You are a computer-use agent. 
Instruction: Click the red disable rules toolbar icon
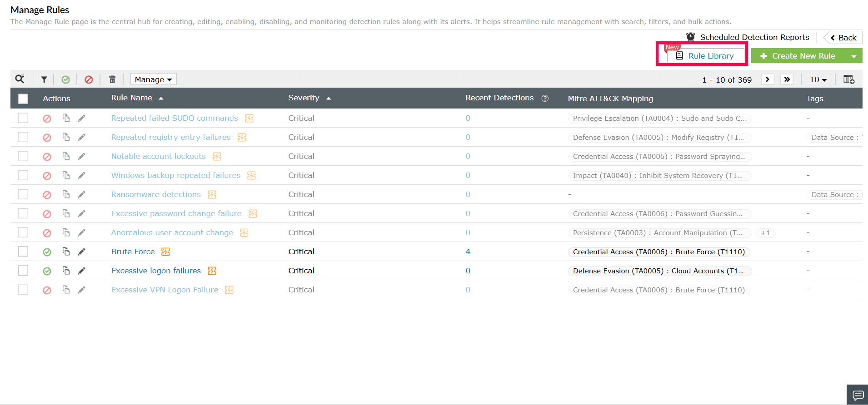[89, 79]
